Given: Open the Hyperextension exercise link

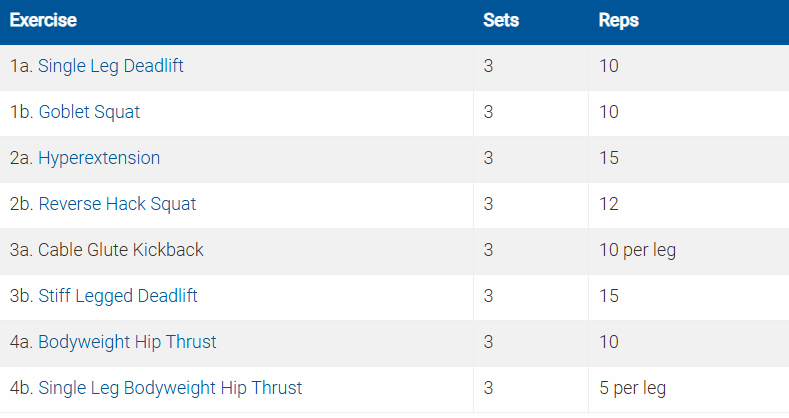Looking at the screenshot, I should tap(99, 158).
